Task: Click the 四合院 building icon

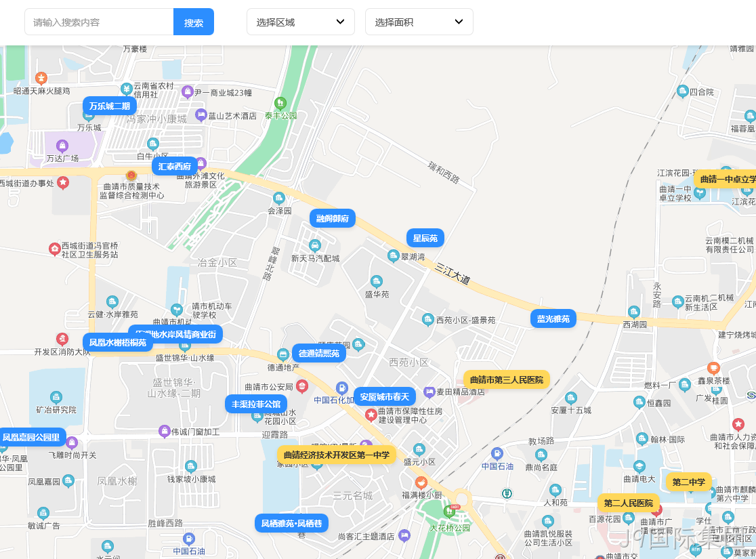Action: [x=682, y=91]
